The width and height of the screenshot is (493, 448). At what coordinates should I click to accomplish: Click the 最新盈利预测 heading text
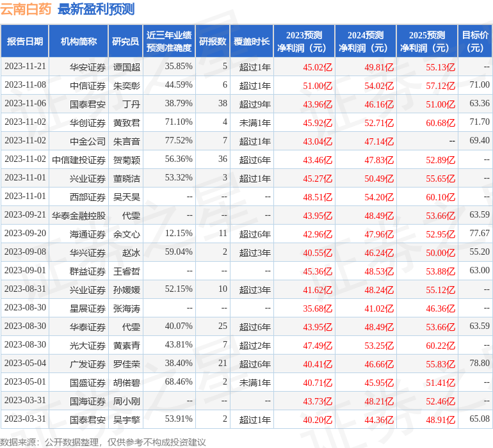[x=96, y=9]
